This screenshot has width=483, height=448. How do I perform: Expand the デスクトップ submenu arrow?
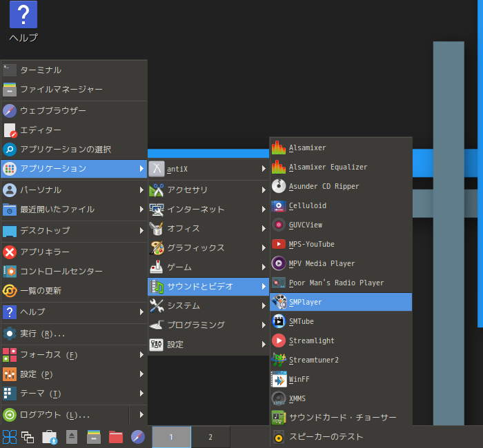coord(141,230)
